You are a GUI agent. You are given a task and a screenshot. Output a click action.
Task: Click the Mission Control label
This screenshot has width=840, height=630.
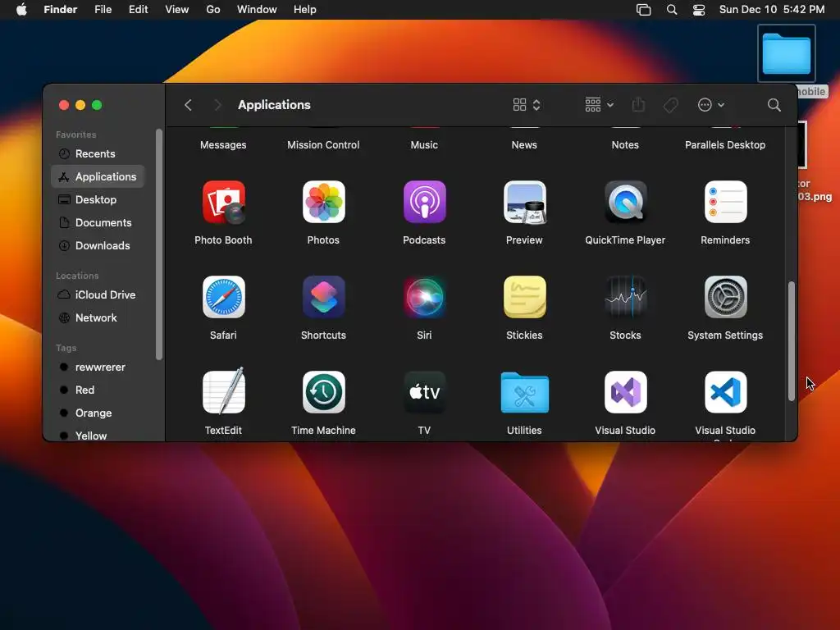[323, 145]
